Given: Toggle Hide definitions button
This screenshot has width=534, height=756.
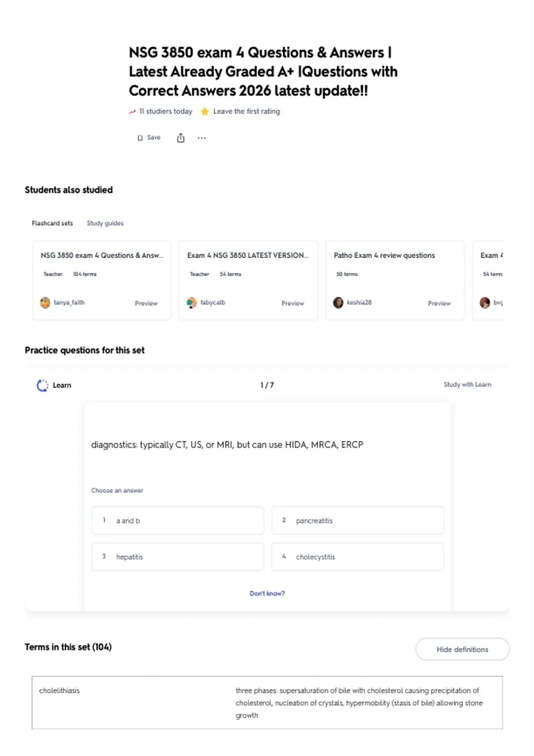Looking at the screenshot, I should (x=462, y=649).
